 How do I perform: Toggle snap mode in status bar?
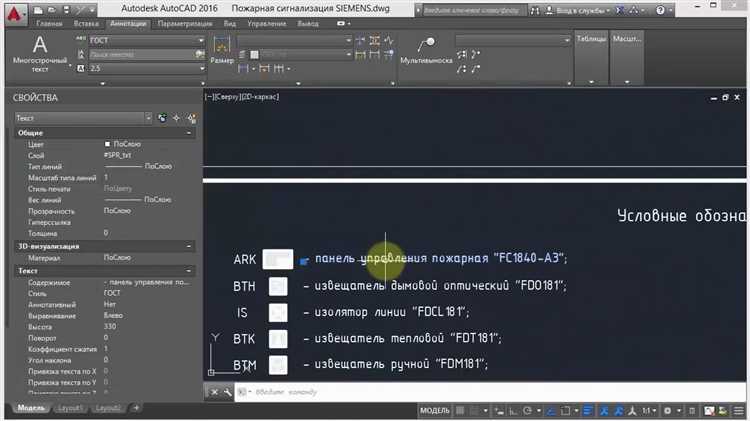click(474, 411)
